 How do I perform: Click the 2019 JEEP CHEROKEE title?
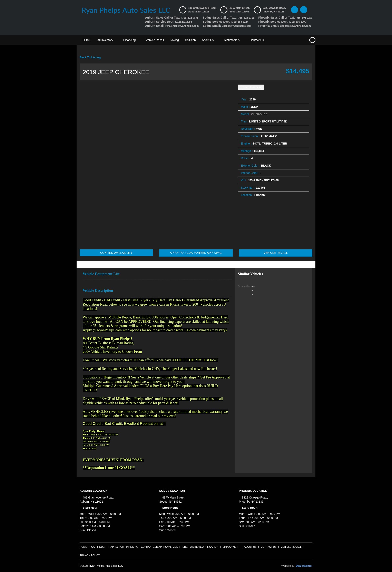(x=116, y=72)
